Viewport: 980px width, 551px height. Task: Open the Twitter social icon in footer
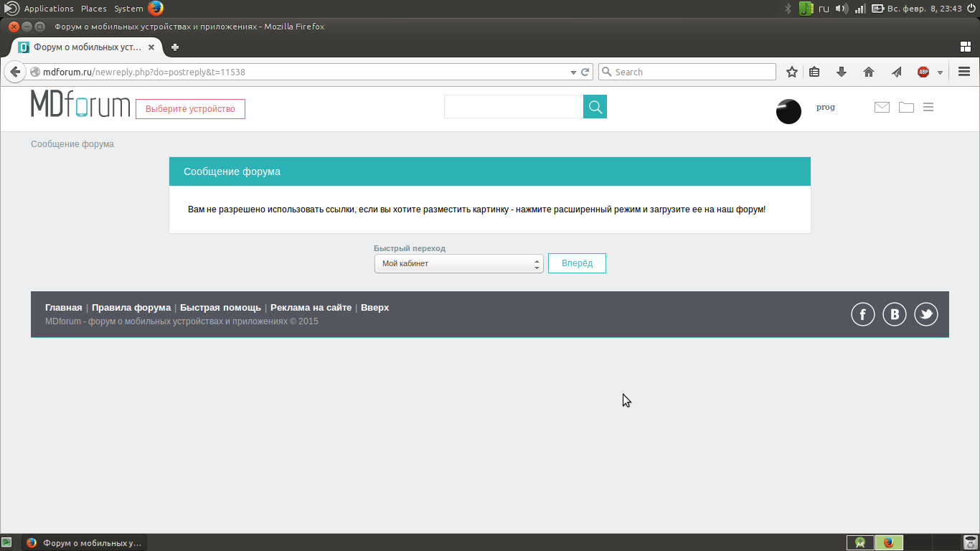pyautogui.click(x=925, y=314)
